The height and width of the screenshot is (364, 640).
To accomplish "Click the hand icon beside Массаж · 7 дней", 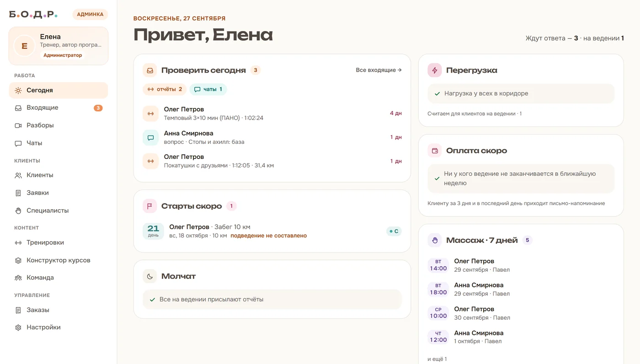I will point(434,240).
